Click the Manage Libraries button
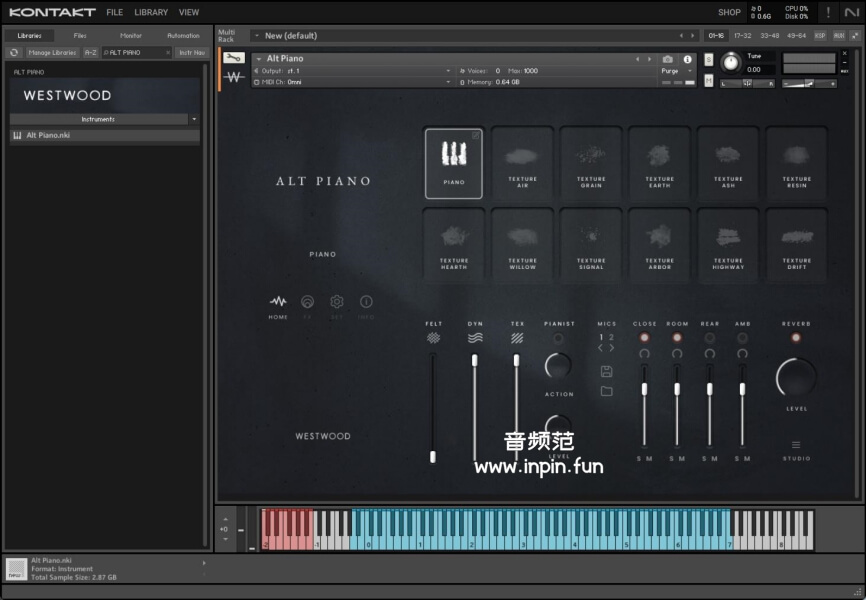This screenshot has width=866, height=600. 52,52
